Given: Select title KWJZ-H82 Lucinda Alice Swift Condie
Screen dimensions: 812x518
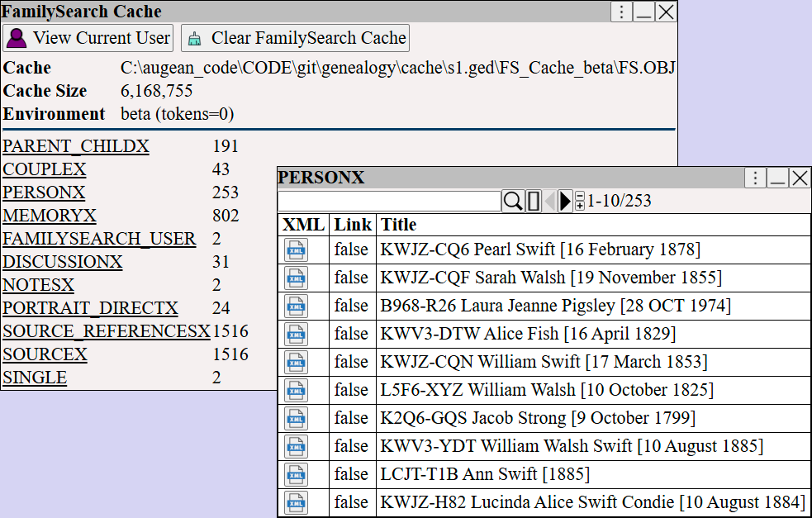Looking at the screenshot, I should 593,501.
